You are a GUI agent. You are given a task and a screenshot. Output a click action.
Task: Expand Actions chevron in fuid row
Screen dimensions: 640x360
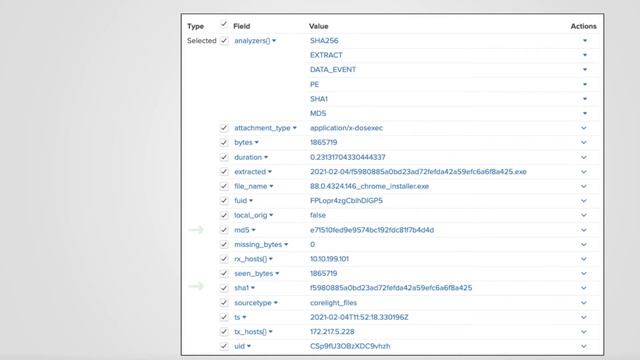(x=584, y=200)
